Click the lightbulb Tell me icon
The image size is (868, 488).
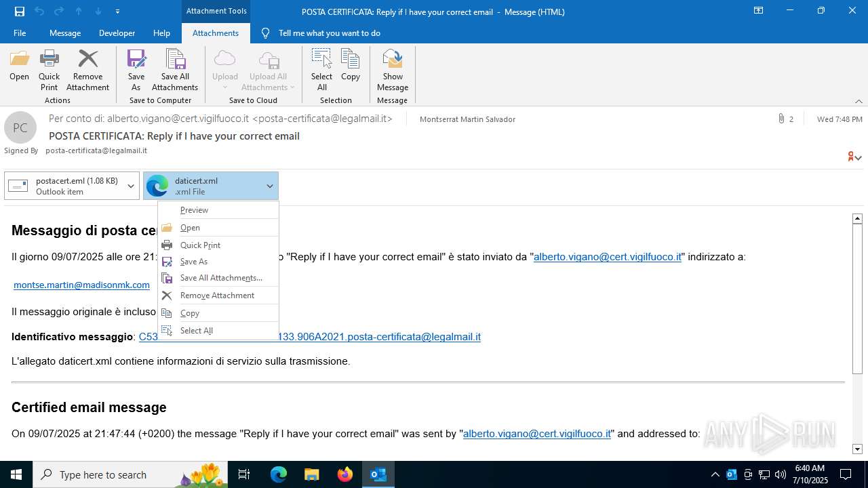coord(266,33)
